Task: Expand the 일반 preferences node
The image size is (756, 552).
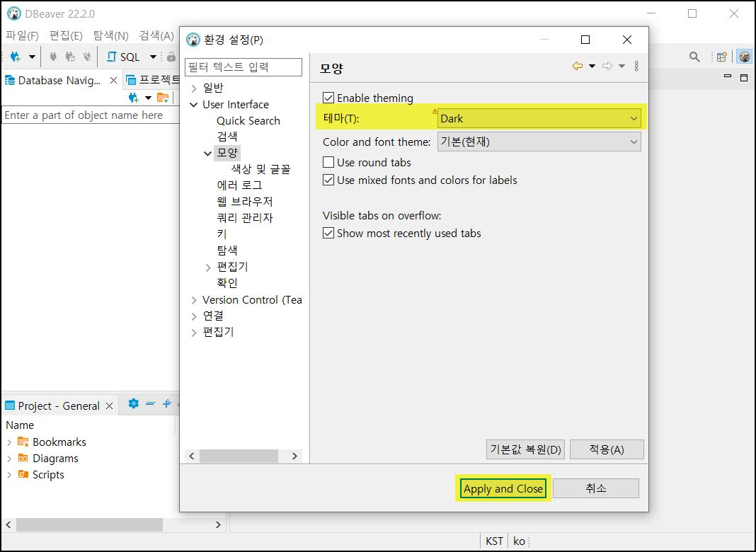Action: [194, 88]
